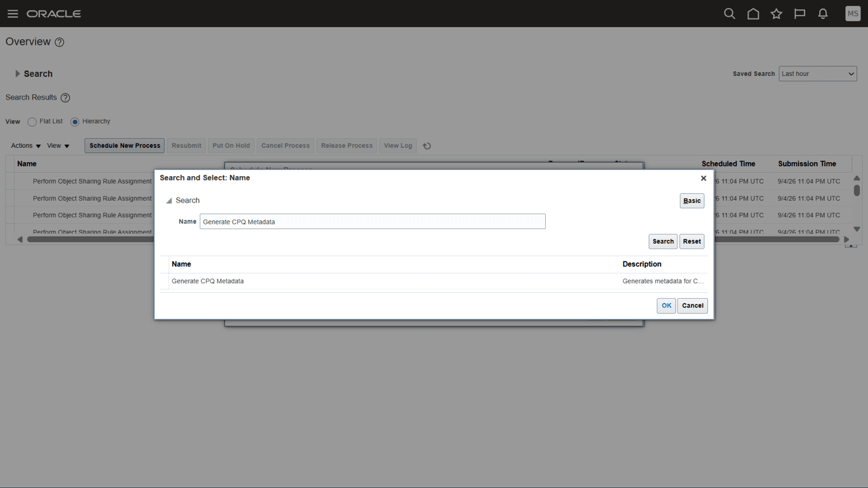Viewport: 868px width, 488px height.
Task: Click the Basic search mode button
Action: coord(692,201)
